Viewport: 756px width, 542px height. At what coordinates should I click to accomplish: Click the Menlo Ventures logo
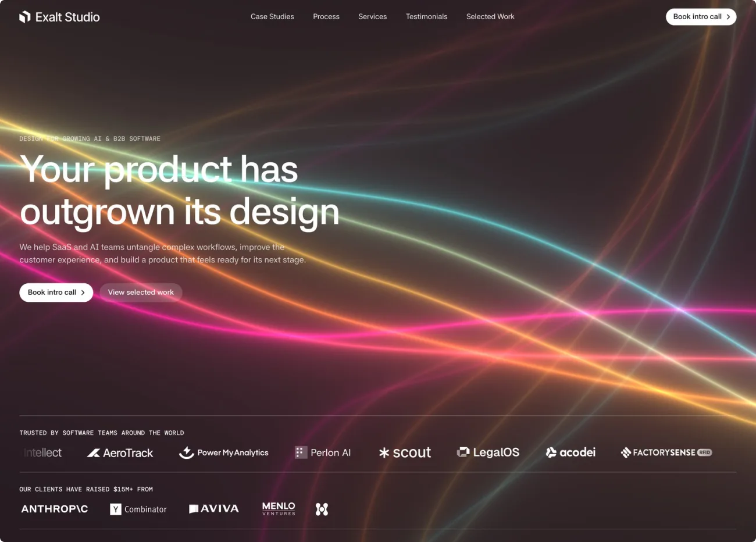[x=279, y=509]
